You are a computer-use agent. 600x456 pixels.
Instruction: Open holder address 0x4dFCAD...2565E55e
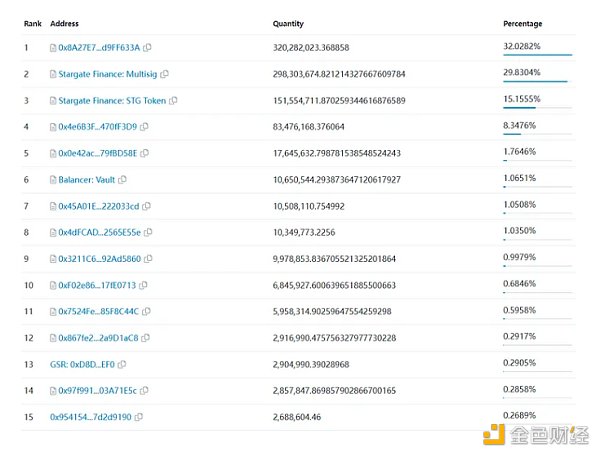pos(99,232)
